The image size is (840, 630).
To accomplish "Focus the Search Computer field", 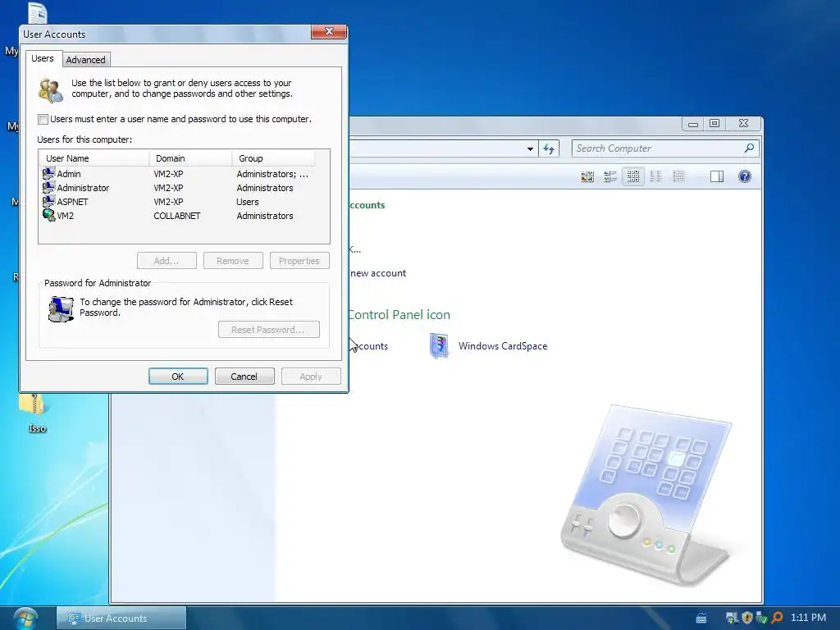I will (657, 148).
